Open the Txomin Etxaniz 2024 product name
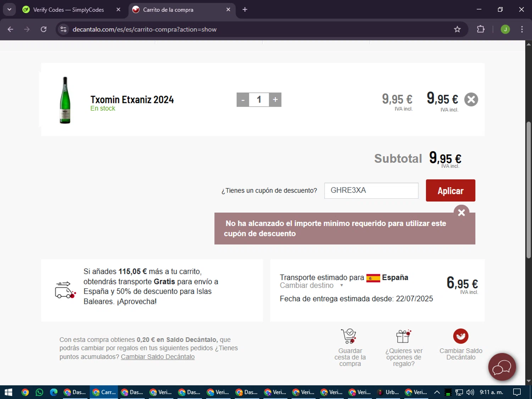Screen dimensions: 532x399 [132, 100]
